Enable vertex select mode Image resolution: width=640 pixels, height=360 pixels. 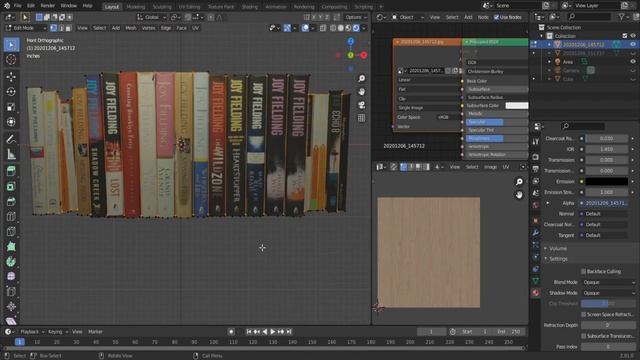(x=53, y=28)
